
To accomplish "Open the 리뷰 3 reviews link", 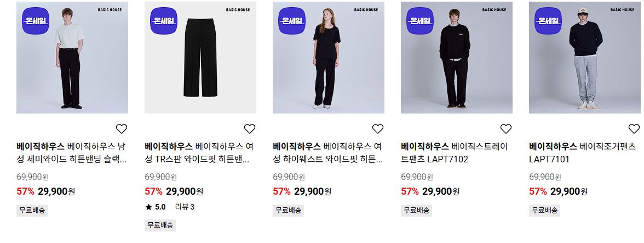I will coord(185,207).
